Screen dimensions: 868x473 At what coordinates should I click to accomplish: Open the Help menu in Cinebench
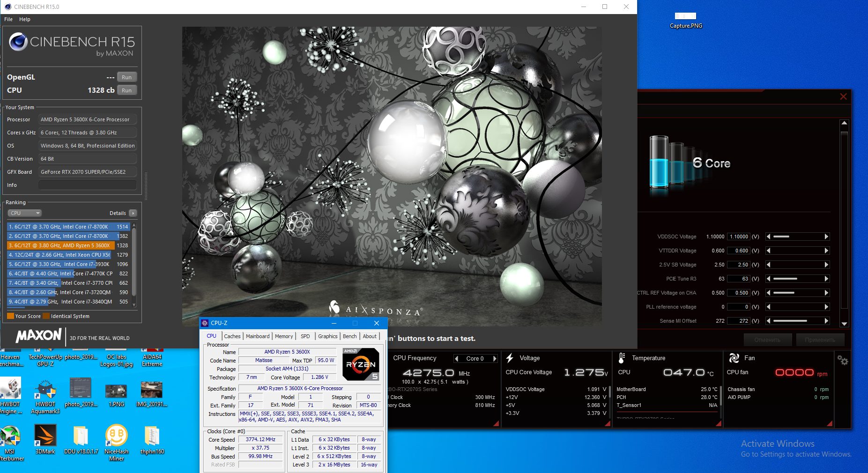[25, 19]
